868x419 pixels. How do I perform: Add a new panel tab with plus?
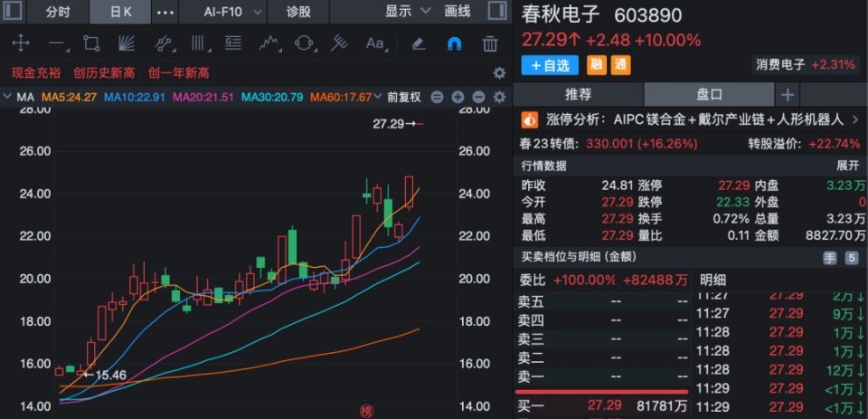(x=788, y=95)
